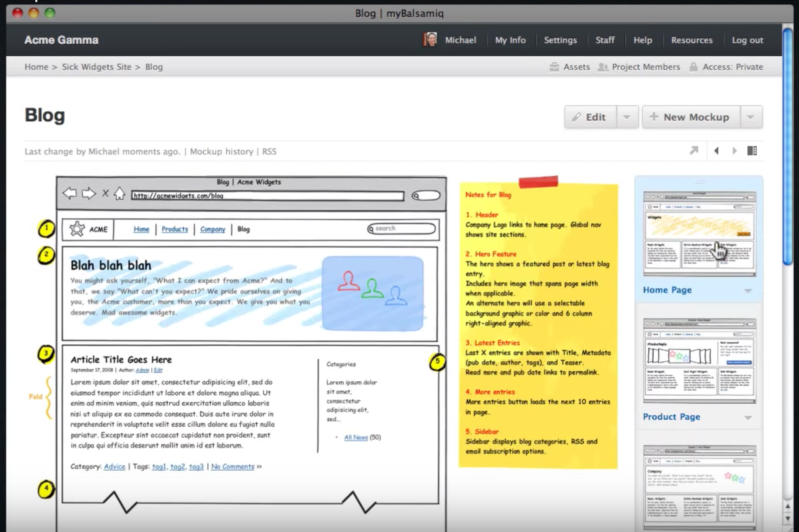Toggle the mockup sidebar panel icon
Viewport: 799px width, 532px height.
pos(752,151)
